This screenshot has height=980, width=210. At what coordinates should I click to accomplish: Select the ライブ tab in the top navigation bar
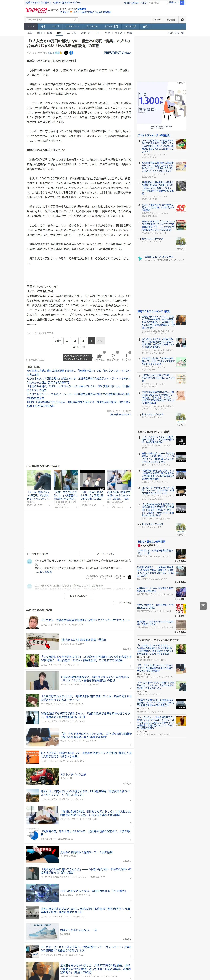pos(56,27)
